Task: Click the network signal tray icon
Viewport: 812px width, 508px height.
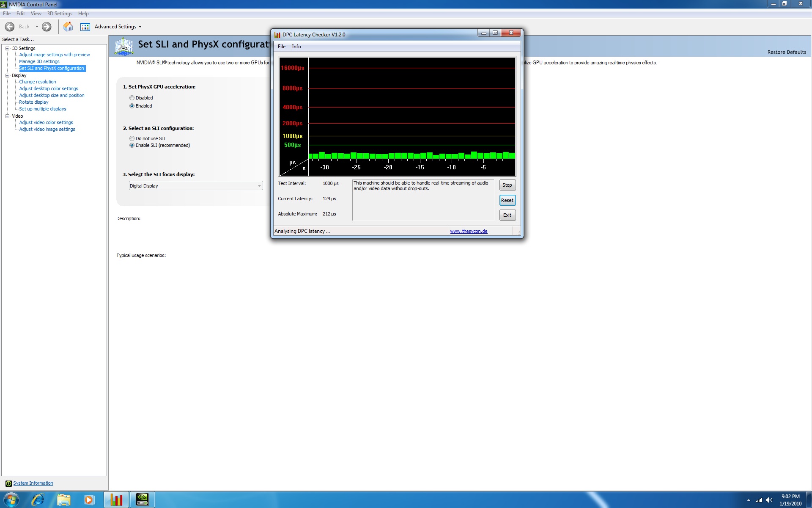Action: click(x=759, y=500)
